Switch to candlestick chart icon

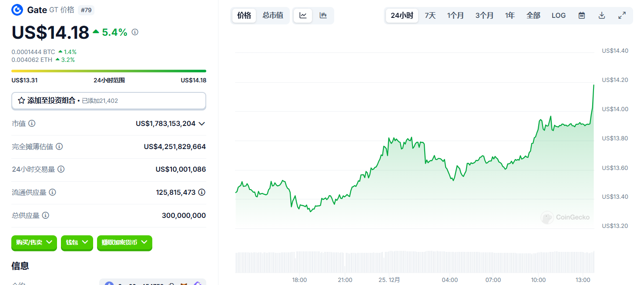pyautogui.click(x=323, y=15)
